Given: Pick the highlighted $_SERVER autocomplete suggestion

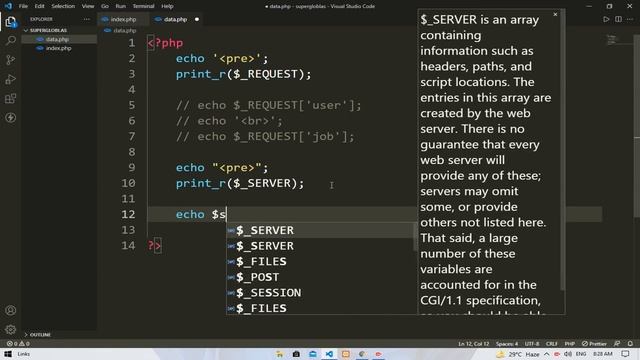Looking at the screenshot, I should [321, 230].
